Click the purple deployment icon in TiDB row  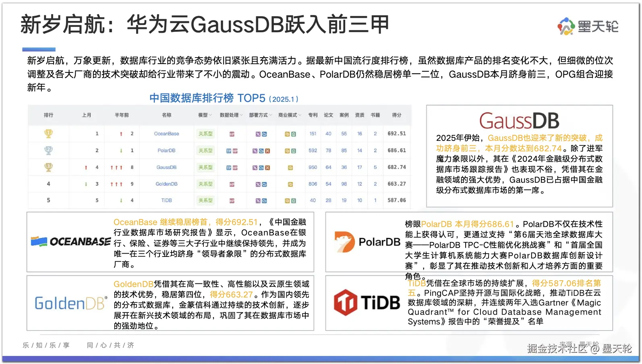[x=258, y=201]
